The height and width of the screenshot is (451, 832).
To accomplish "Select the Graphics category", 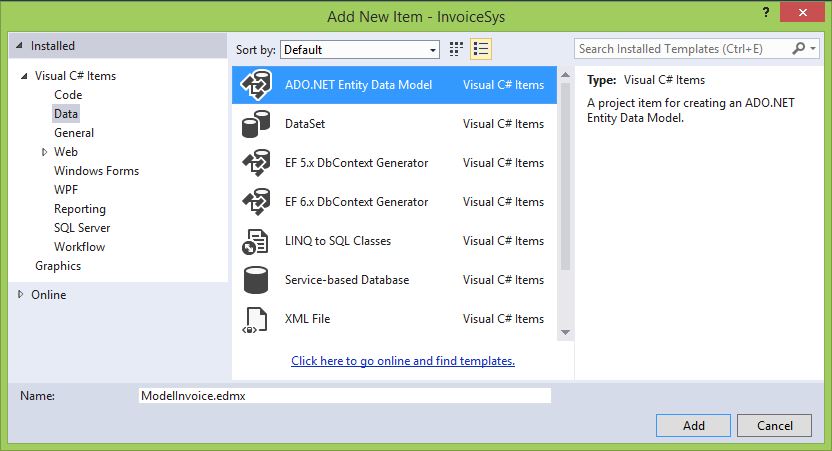I will (x=58, y=266).
